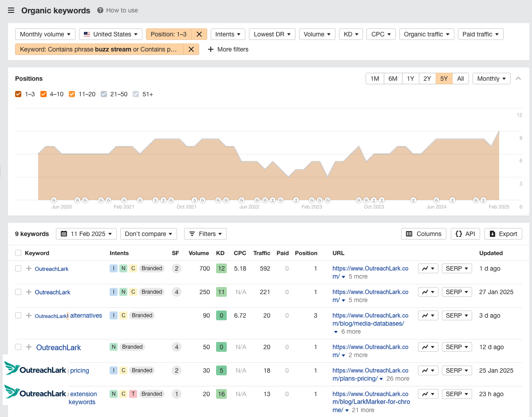Open the 11 Feb 2025 date picker
The width and height of the screenshot is (532, 417).
(86, 234)
